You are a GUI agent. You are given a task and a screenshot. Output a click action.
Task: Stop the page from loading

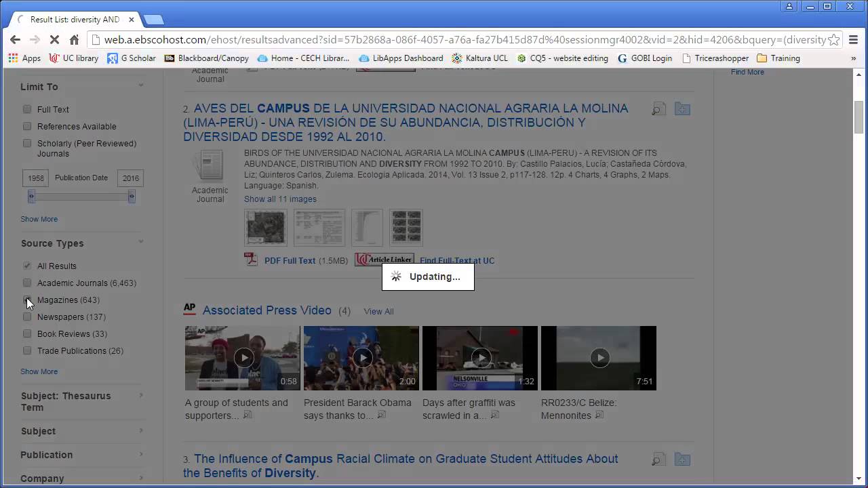54,39
